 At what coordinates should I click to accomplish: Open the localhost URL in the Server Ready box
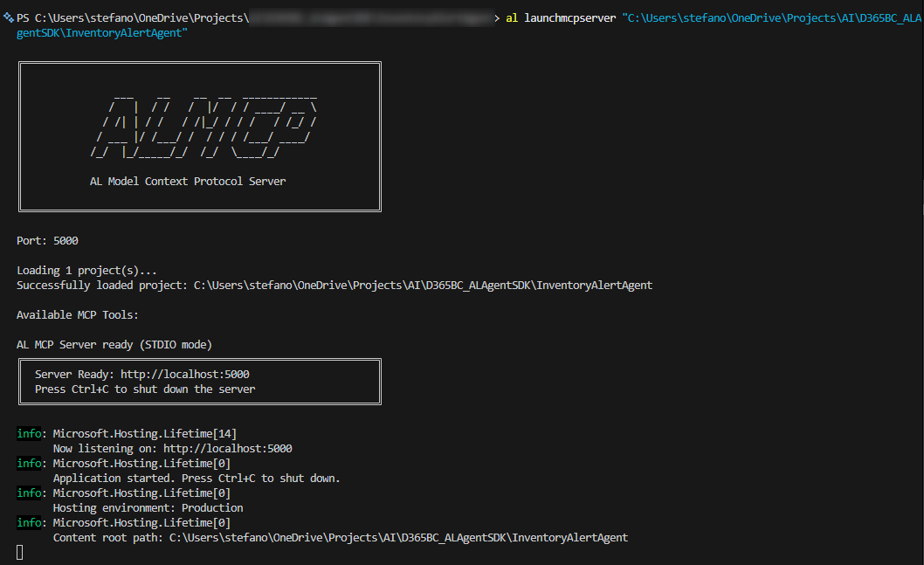pos(184,374)
